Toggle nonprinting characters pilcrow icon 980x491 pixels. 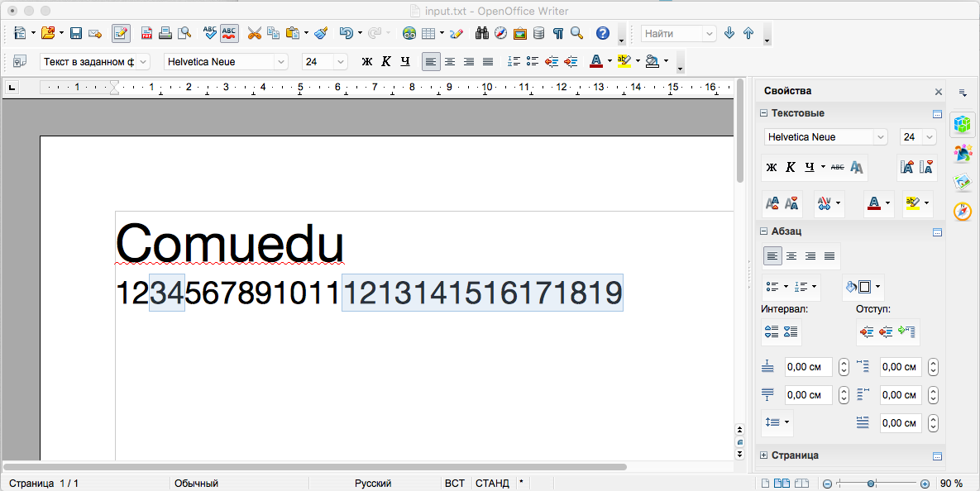coord(557,33)
